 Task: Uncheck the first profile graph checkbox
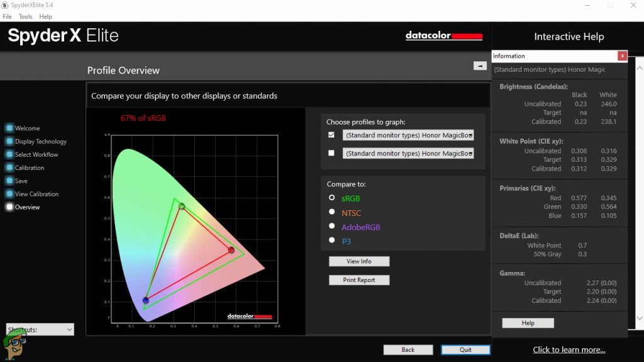tap(331, 135)
